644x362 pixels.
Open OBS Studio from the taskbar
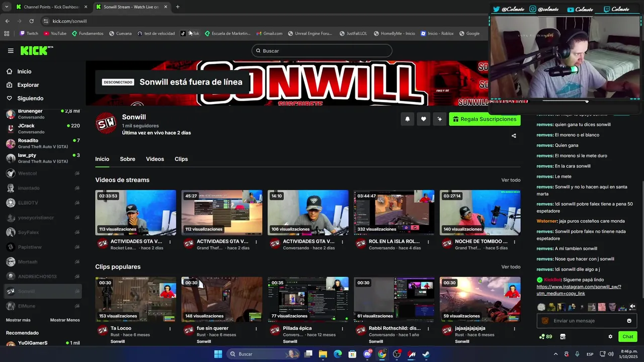397,354
